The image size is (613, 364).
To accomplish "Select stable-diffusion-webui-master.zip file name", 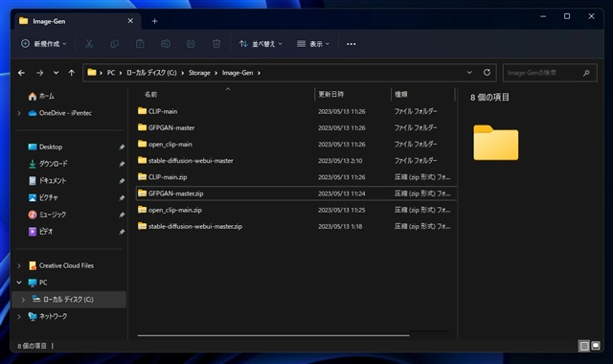I will 195,226.
